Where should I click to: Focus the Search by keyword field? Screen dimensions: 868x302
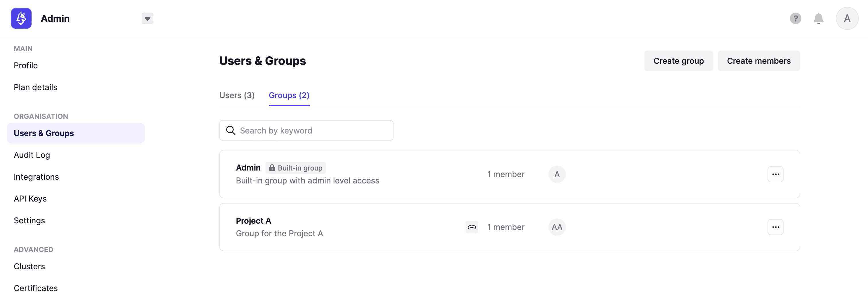point(306,130)
